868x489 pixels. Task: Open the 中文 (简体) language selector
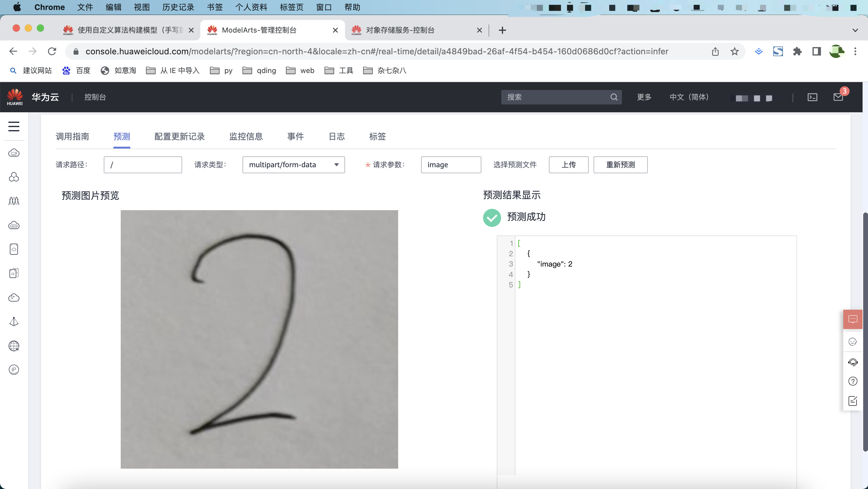(x=689, y=97)
